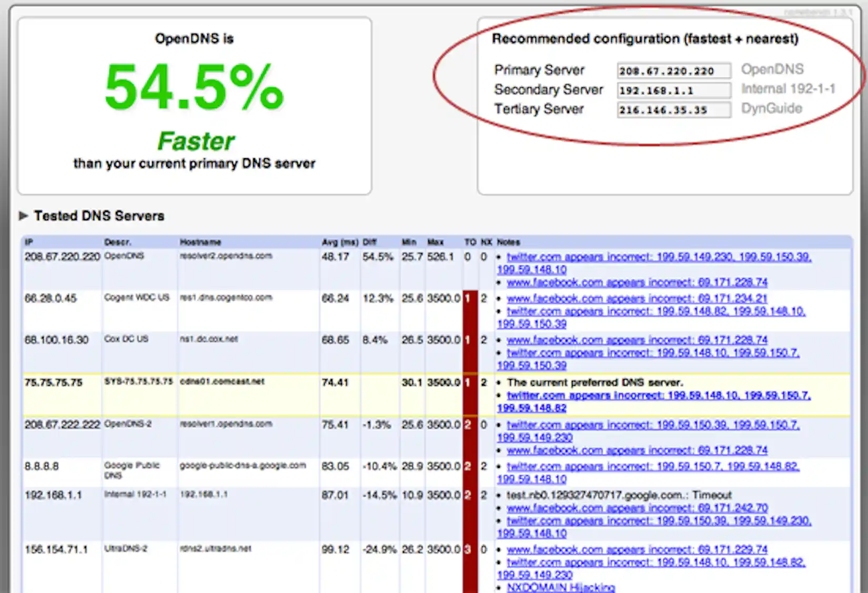Click the Max column header
This screenshot has width=868, height=593.
[436, 242]
